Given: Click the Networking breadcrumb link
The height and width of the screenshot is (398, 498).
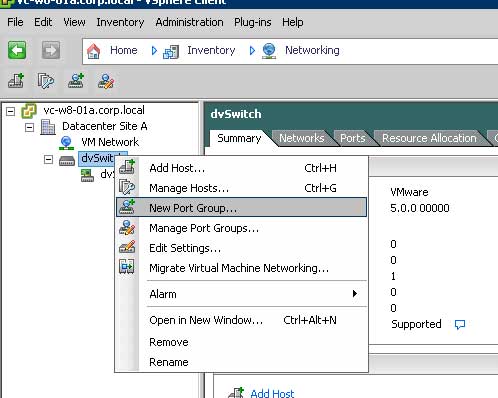Looking at the screenshot, I should click(312, 50).
